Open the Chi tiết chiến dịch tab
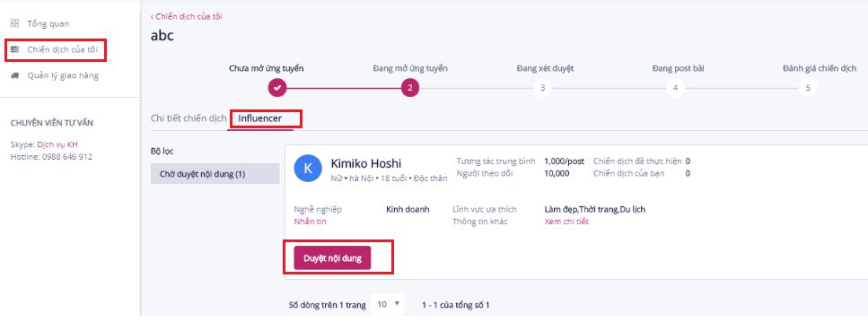 point(189,118)
